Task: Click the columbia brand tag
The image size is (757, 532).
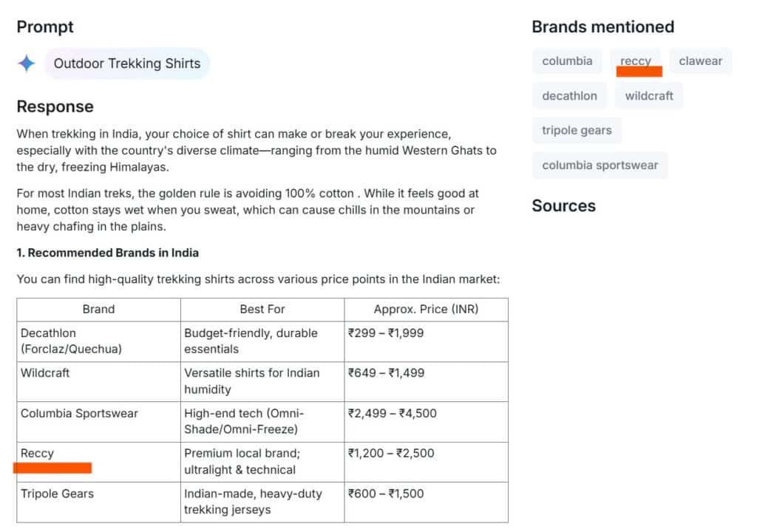Action: (x=567, y=61)
